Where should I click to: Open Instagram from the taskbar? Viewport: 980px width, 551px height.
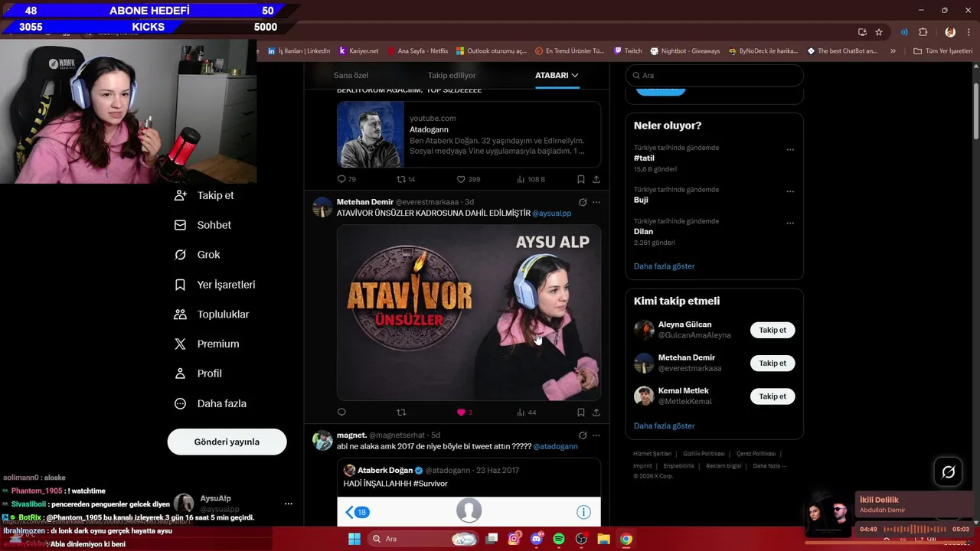click(514, 539)
